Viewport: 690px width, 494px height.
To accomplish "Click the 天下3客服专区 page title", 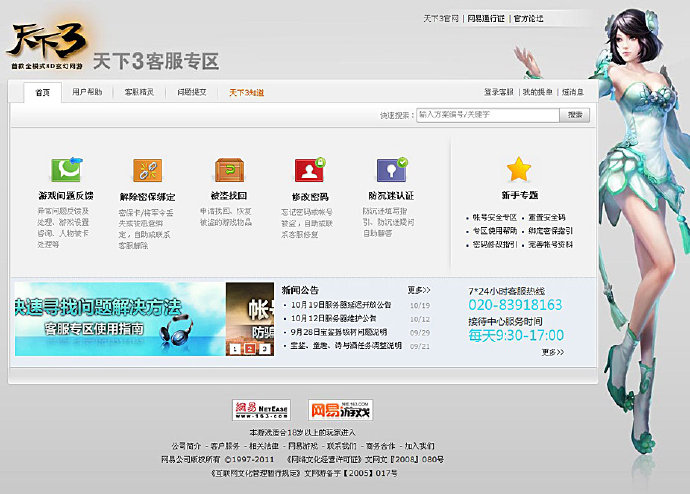I will [156, 61].
